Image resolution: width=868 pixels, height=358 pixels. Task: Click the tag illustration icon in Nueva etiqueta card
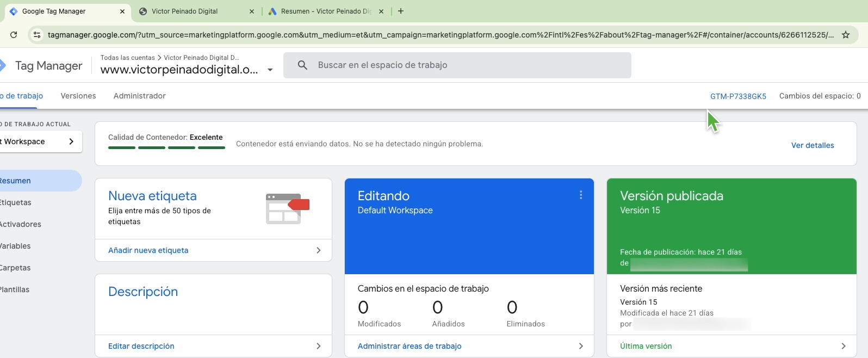(x=288, y=209)
